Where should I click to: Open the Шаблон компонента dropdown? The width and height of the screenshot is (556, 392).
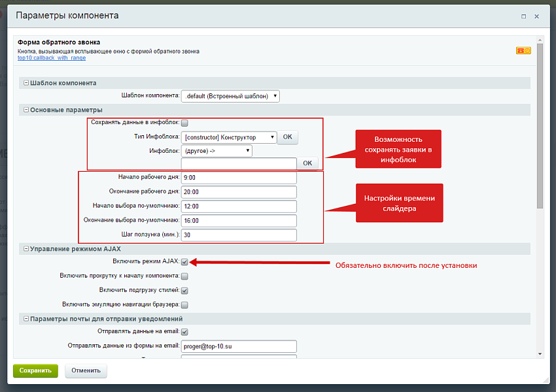click(x=231, y=96)
